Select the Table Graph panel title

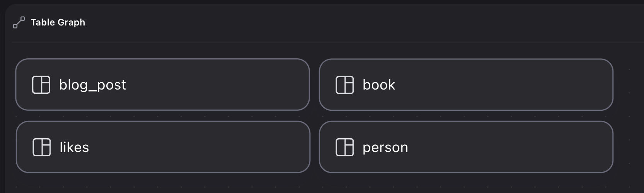click(58, 22)
